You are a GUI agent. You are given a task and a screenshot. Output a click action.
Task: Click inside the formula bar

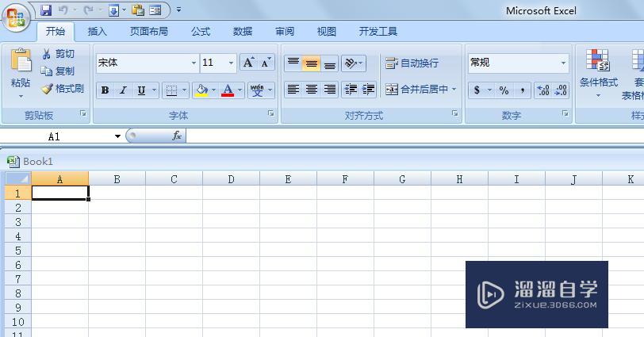coord(415,136)
